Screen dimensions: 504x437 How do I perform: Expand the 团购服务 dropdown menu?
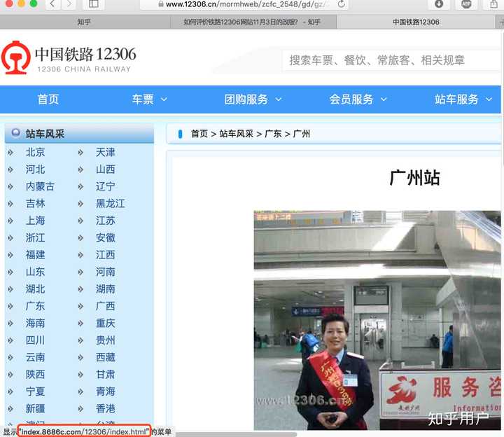click(253, 99)
